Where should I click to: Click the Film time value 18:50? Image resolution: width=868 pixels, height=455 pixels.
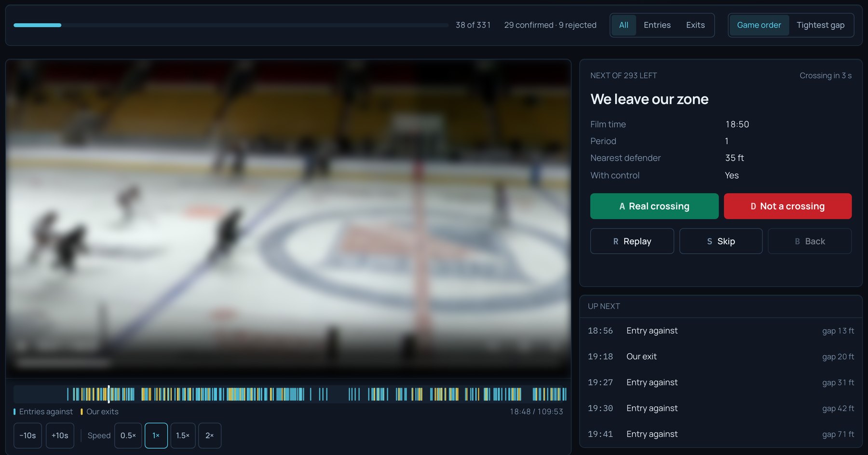click(737, 124)
